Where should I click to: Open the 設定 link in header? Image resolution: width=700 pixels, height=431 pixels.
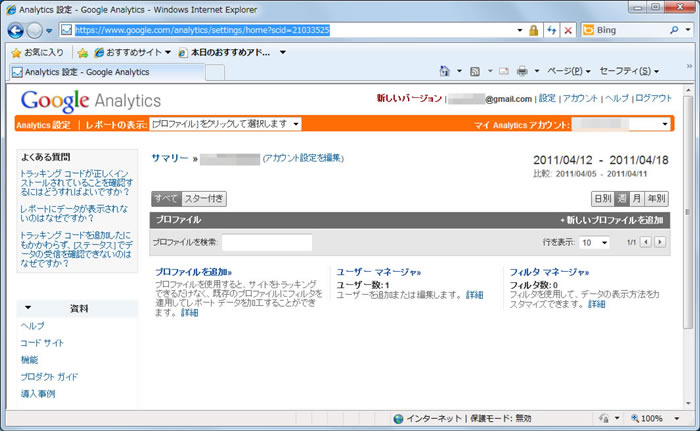(547, 98)
